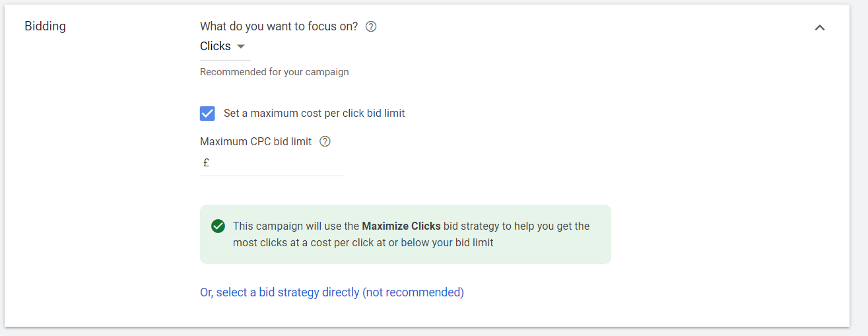This screenshot has width=868, height=336.
Task: Collapse the Bidding section with the chevron
Action: 820,28
